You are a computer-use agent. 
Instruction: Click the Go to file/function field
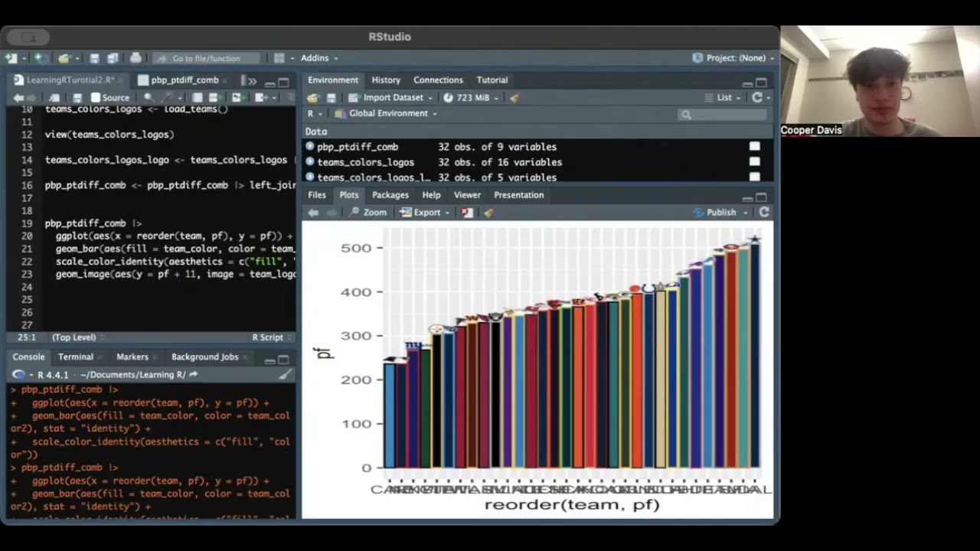coord(205,58)
